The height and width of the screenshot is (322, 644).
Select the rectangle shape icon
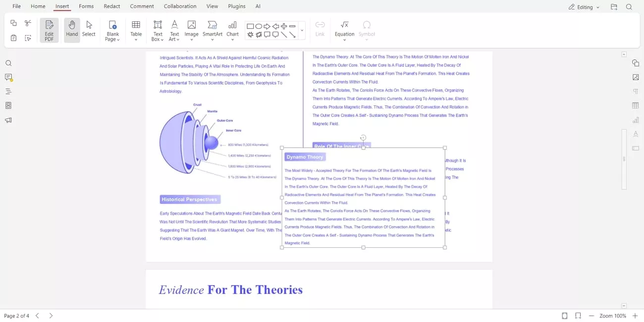pyautogui.click(x=251, y=26)
